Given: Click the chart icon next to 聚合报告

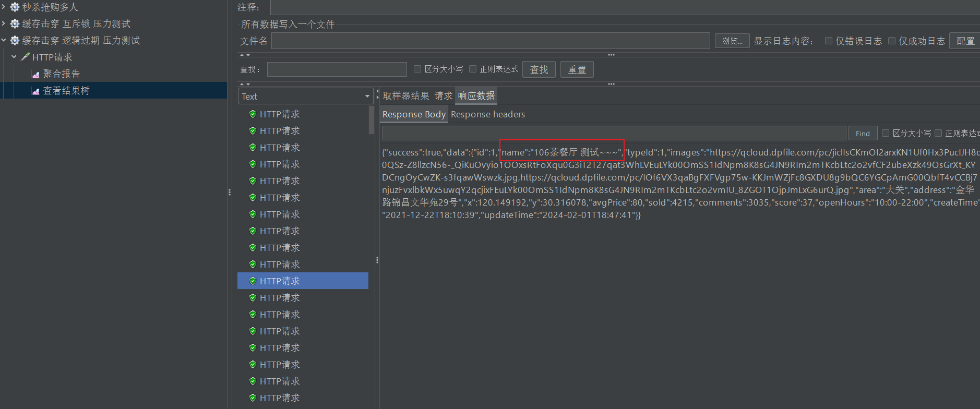Looking at the screenshot, I should (35, 75).
